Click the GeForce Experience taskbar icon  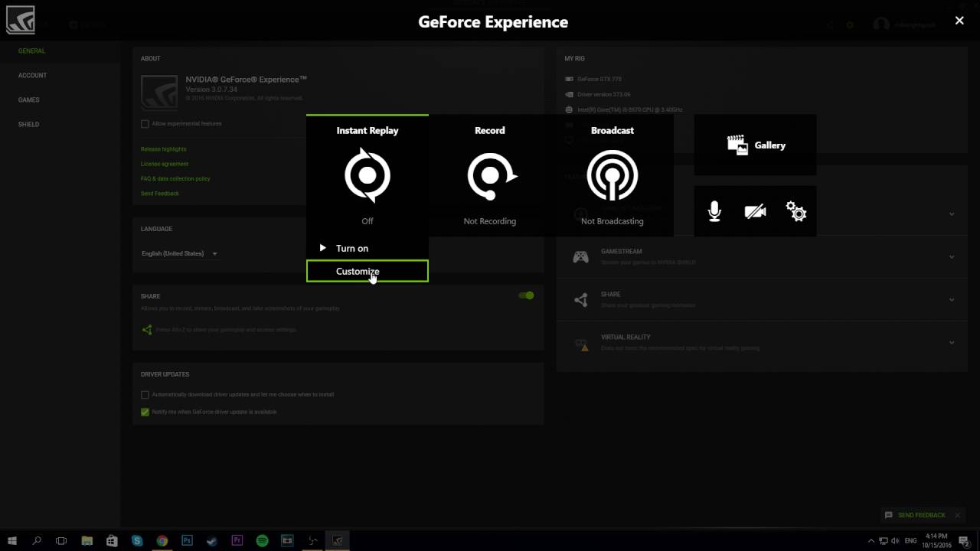[x=338, y=540]
